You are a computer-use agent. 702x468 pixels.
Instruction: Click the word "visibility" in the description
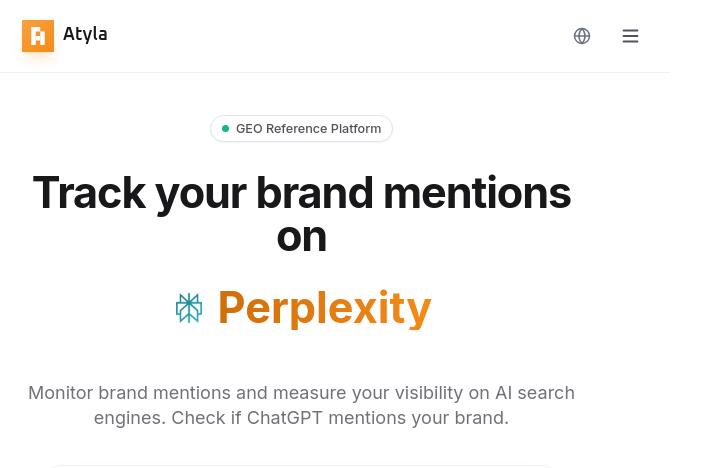click(428, 393)
